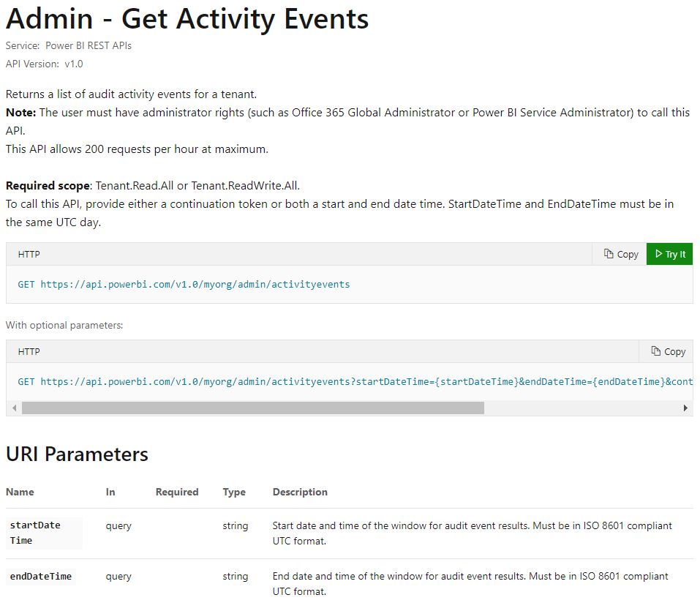Click the HTTP label of first code block
This screenshot has width=700, height=603.
(29, 254)
